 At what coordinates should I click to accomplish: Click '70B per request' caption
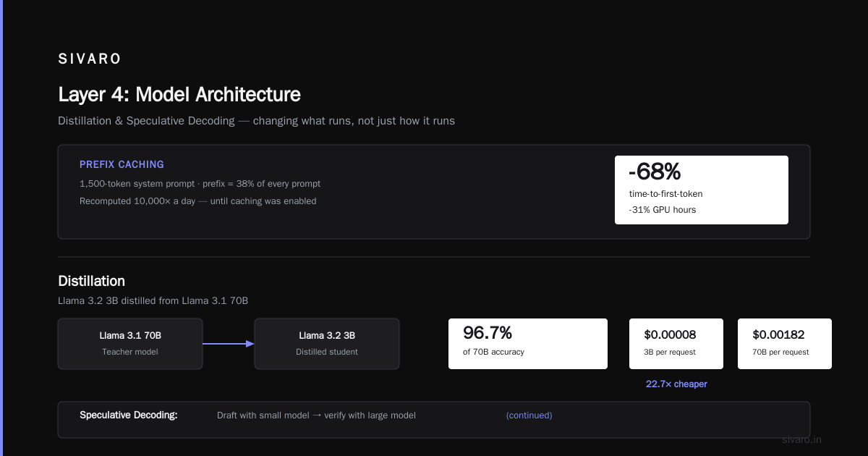(x=780, y=352)
